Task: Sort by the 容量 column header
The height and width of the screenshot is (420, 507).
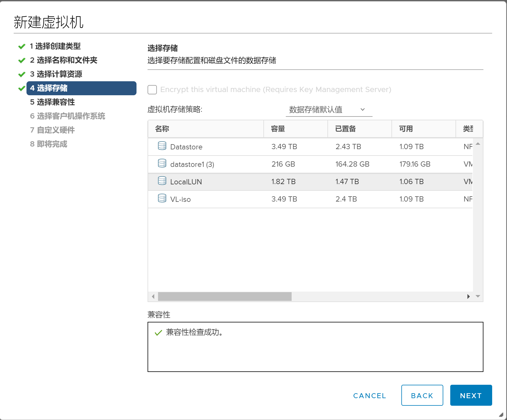Action: (x=296, y=129)
